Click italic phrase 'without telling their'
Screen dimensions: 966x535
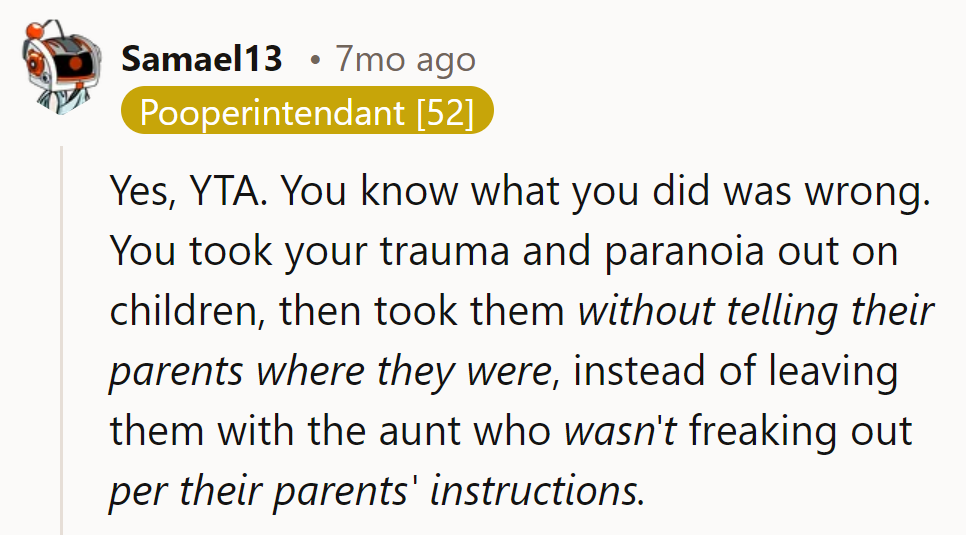[x=756, y=312]
